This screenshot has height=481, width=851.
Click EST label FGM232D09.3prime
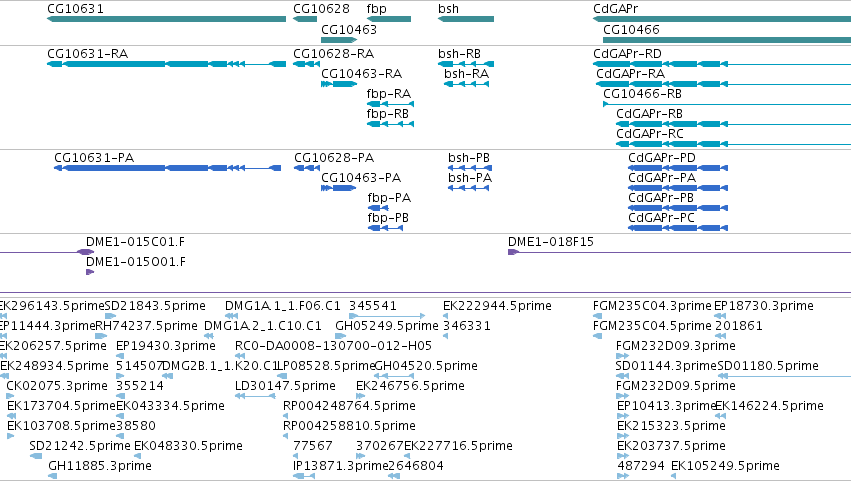(x=676, y=346)
